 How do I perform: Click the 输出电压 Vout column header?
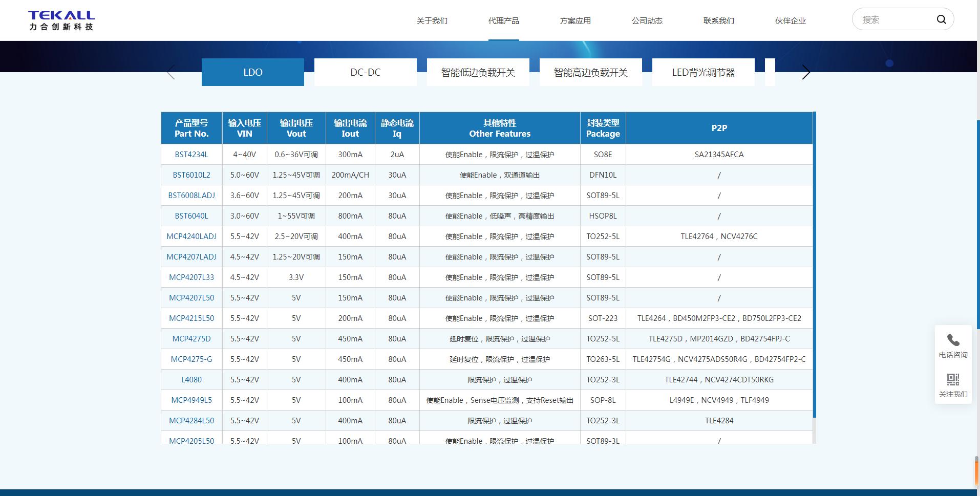tap(296, 128)
